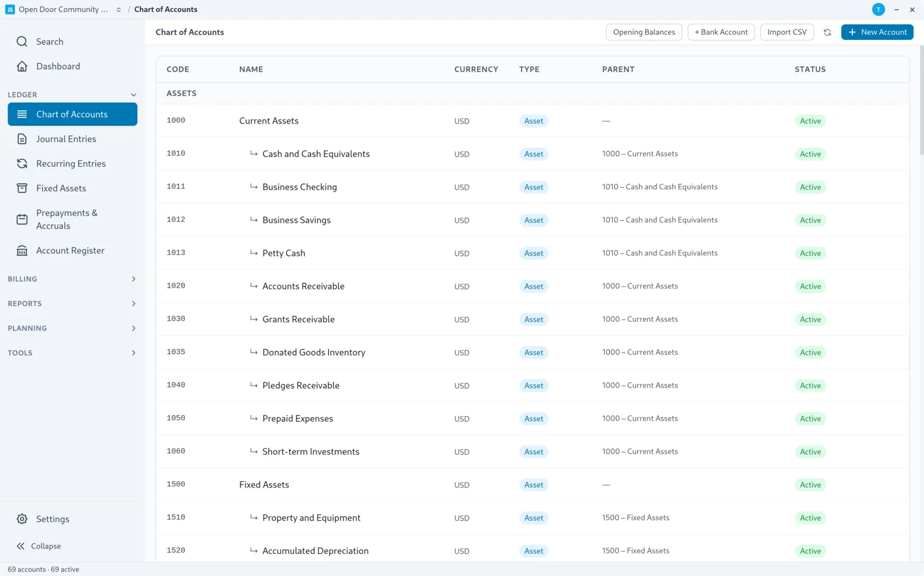Open Settings from the sidebar

(x=72, y=519)
